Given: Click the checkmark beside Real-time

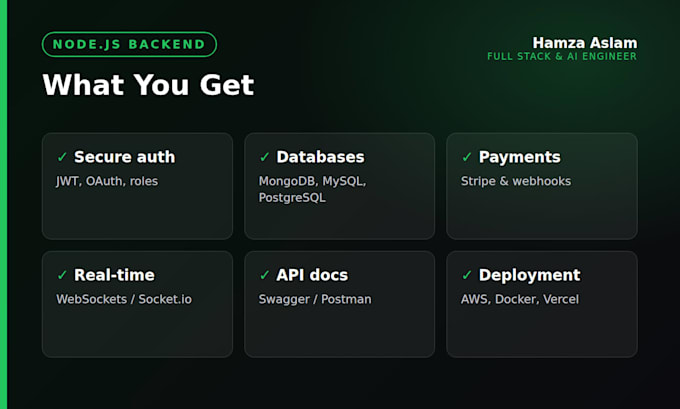Looking at the screenshot, I should pos(62,275).
